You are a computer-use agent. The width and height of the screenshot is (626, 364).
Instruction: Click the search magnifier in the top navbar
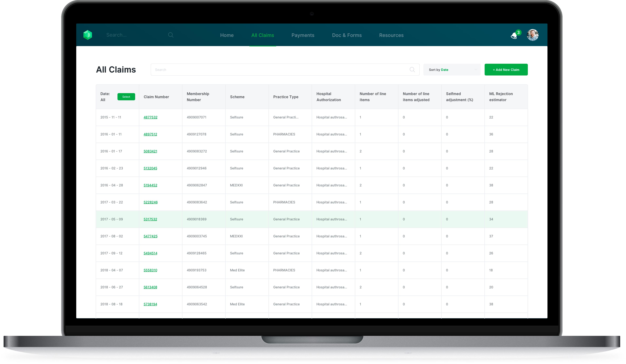pos(171,35)
